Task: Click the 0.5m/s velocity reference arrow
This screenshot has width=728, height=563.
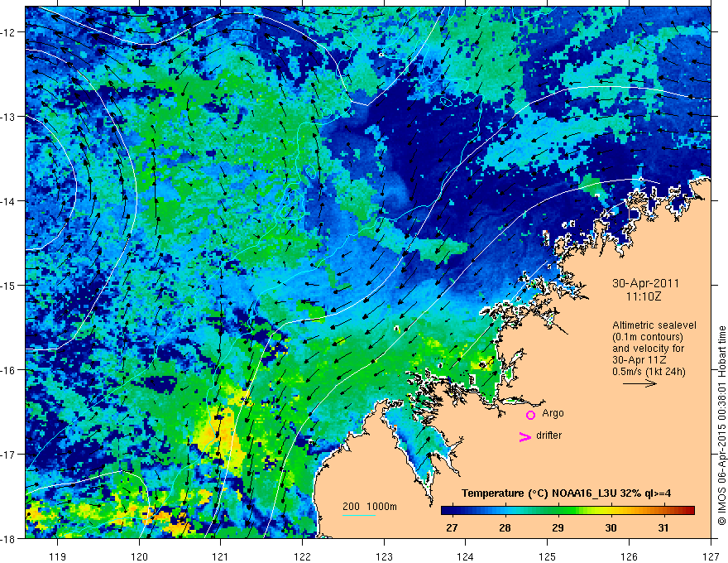Action: click(639, 383)
